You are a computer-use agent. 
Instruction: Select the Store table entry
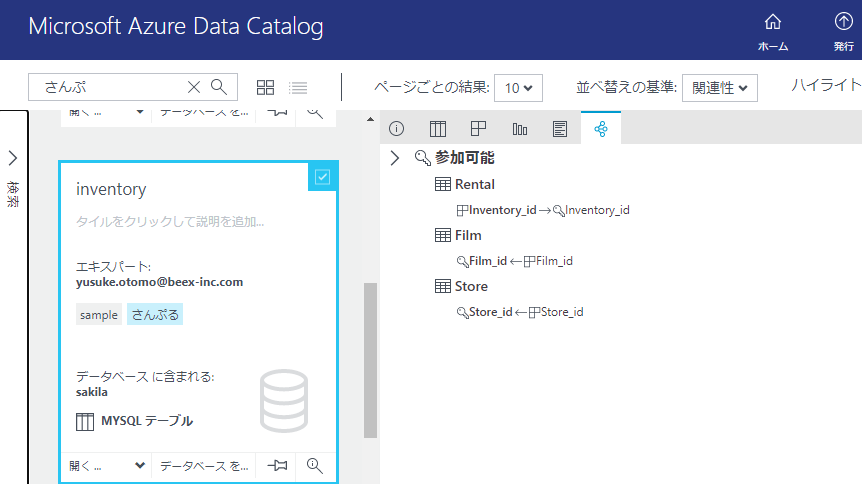click(471, 287)
